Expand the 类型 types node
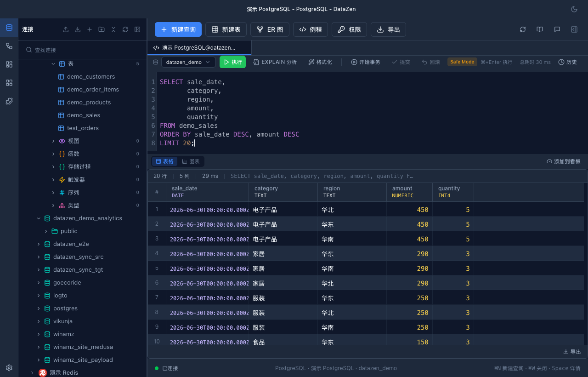 coord(53,206)
